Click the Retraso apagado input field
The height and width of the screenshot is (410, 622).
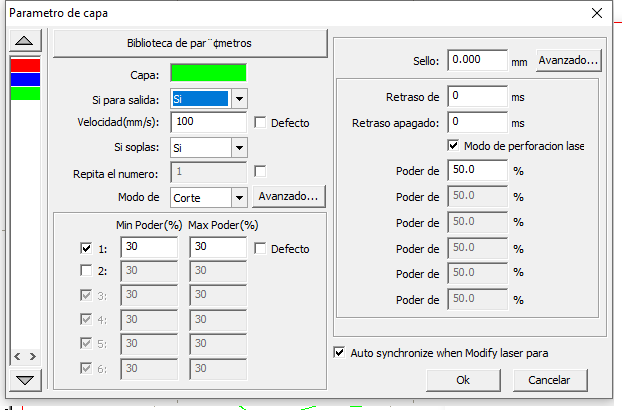tap(477, 123)
